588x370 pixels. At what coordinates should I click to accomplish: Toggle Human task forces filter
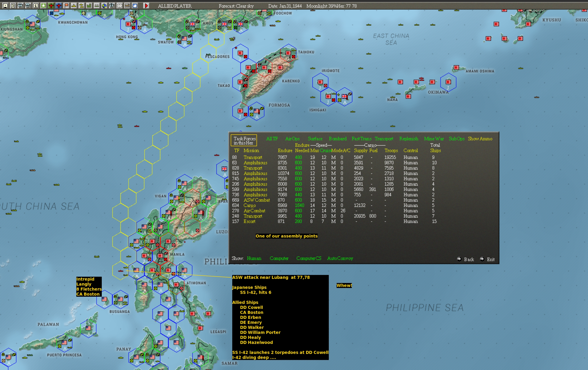pos(254,258)
